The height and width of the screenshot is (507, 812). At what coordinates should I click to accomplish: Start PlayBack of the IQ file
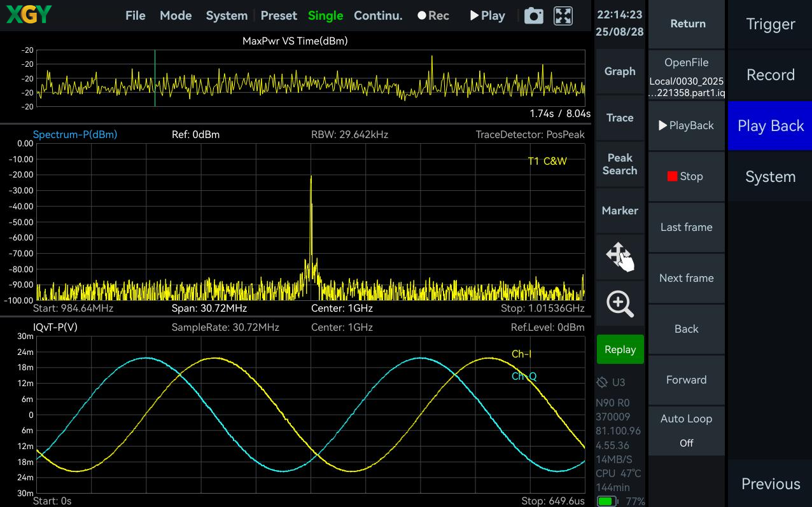[x=687, y=126]
